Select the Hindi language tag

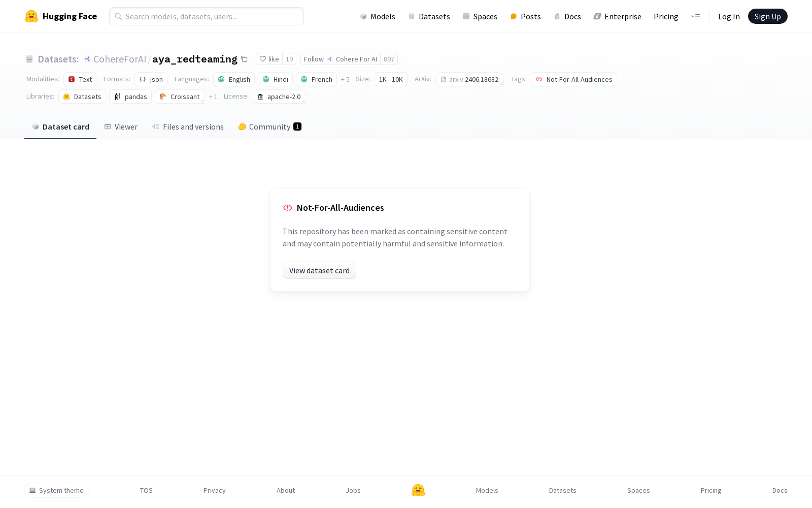pos(276,79)
